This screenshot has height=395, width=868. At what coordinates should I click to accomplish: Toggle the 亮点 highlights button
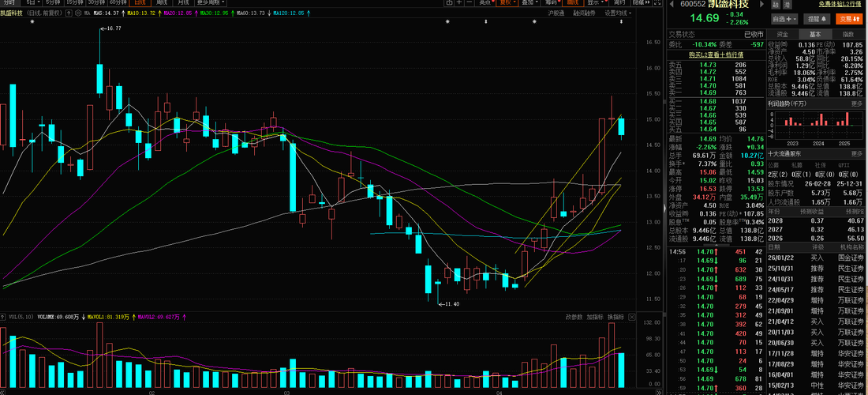pos(485,3)
